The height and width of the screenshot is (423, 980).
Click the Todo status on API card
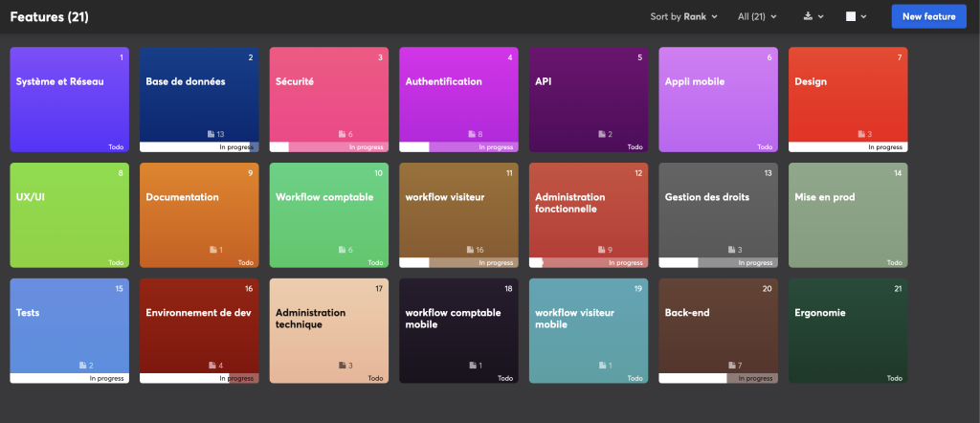[x=635, y=147]
